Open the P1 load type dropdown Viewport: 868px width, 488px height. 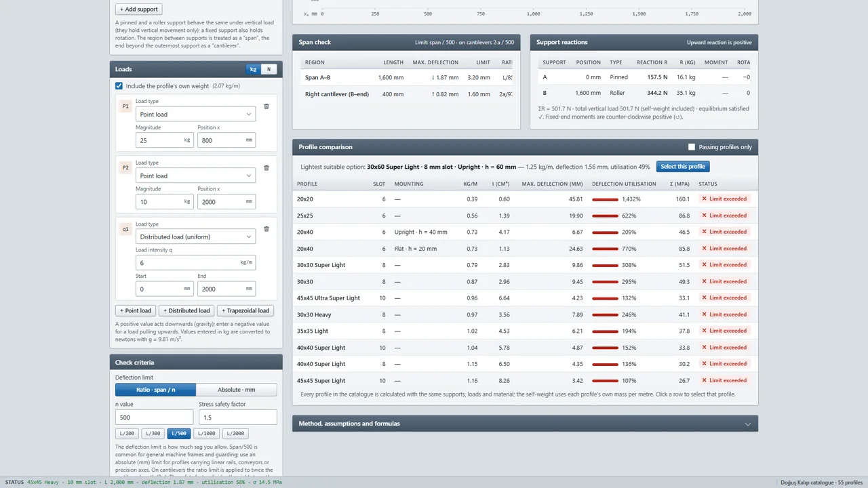pos(195,114)
